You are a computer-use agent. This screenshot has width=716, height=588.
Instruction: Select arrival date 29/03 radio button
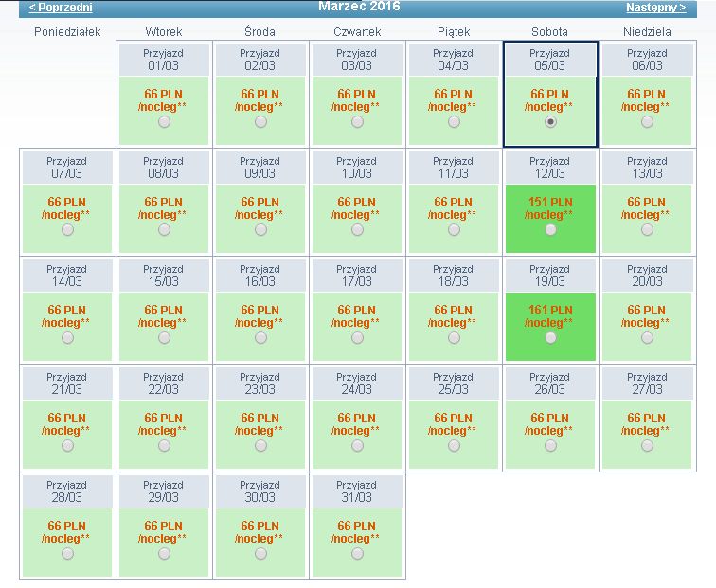(164, 554)
